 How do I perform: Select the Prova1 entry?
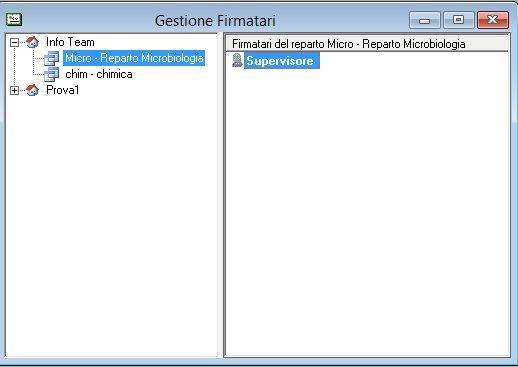click(63, 90)
